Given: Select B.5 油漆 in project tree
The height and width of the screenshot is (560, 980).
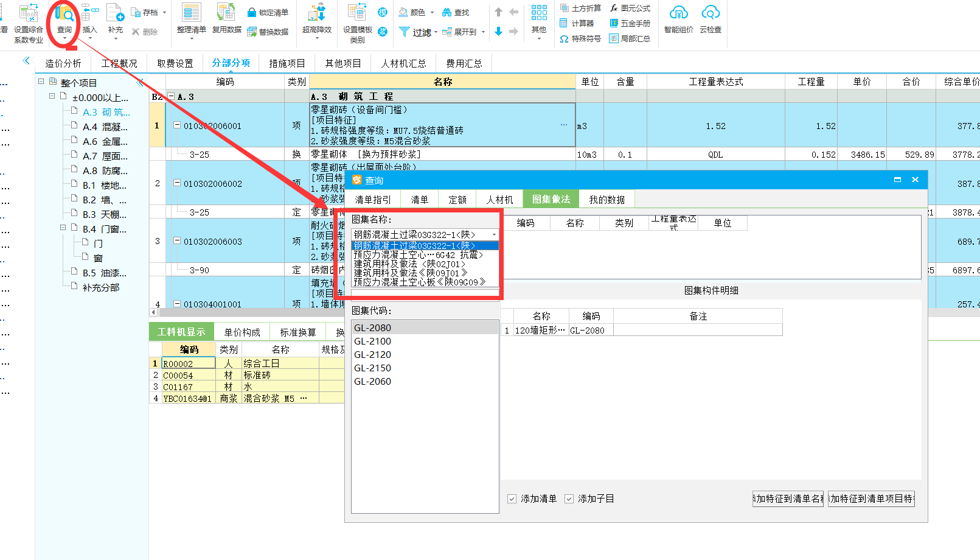Looking at the screenshot, I should point(105,273).
